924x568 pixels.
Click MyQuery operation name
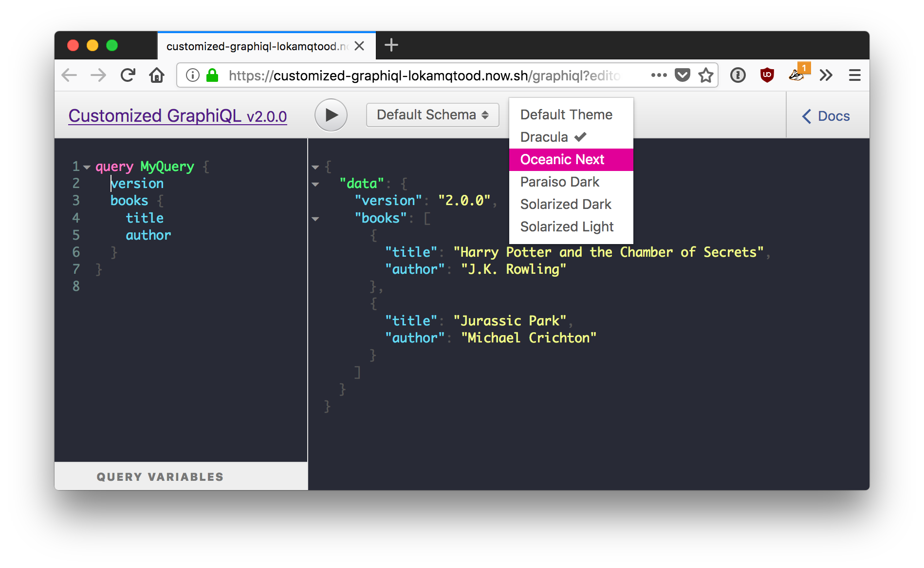[x=167, y=167]
